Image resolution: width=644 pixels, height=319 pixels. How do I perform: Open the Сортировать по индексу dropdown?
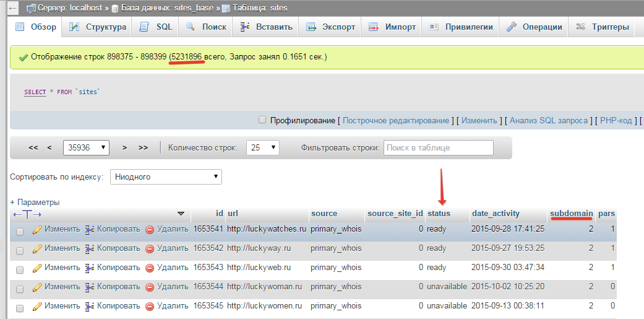click(x=166, y=177)
